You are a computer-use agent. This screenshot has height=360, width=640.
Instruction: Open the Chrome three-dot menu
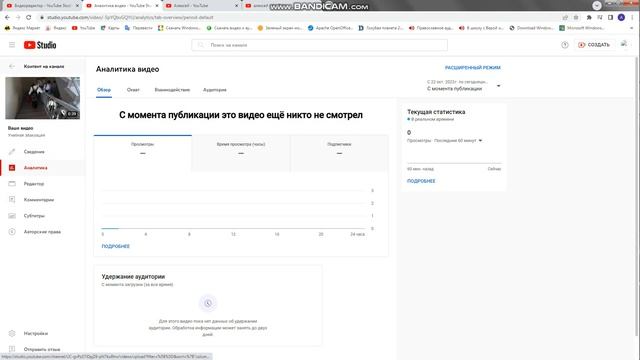pos(632,17)
